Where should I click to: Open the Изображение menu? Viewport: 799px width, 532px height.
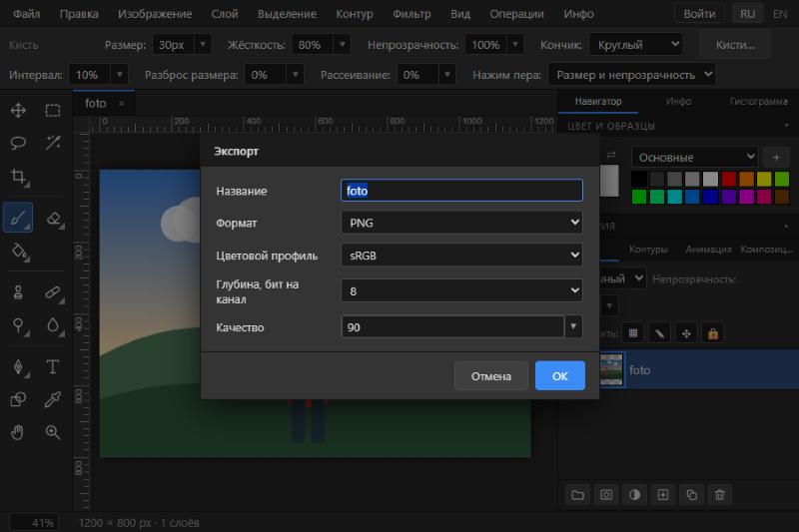[x=155, y=14]
